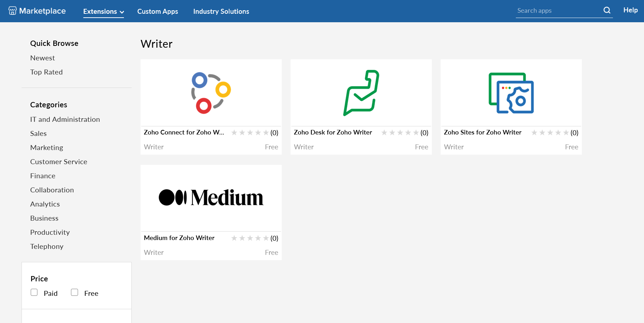Viewport: 644px width, 323px height.
Task: Open the Zoho Desk extension icon
Action: pos(361,93)
